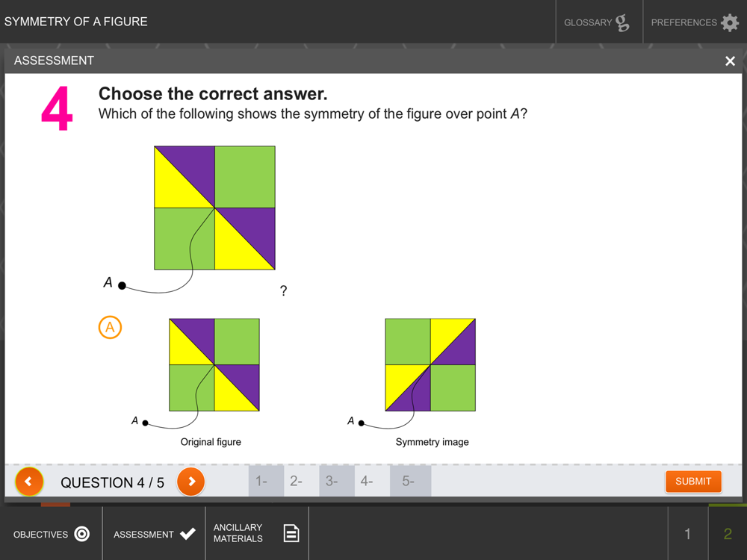Open Preferences gear icon
This screenshot has height=560, width=747.
[730, 22]
